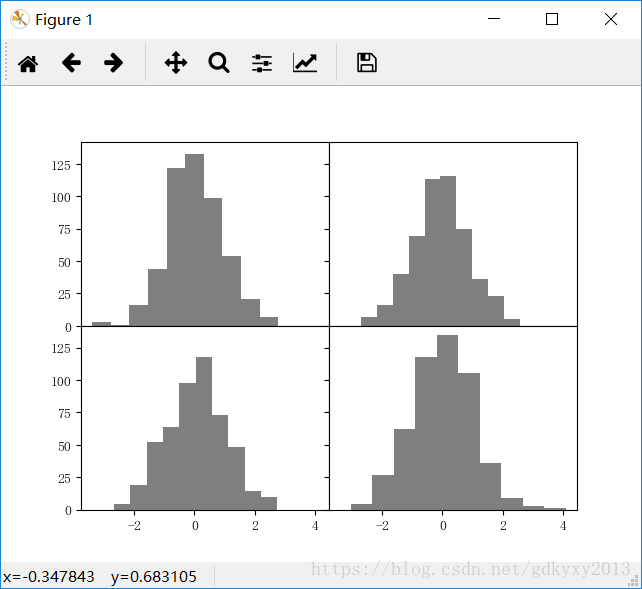
Task: Click the Figure 1 window title
Action: point(64,20)
